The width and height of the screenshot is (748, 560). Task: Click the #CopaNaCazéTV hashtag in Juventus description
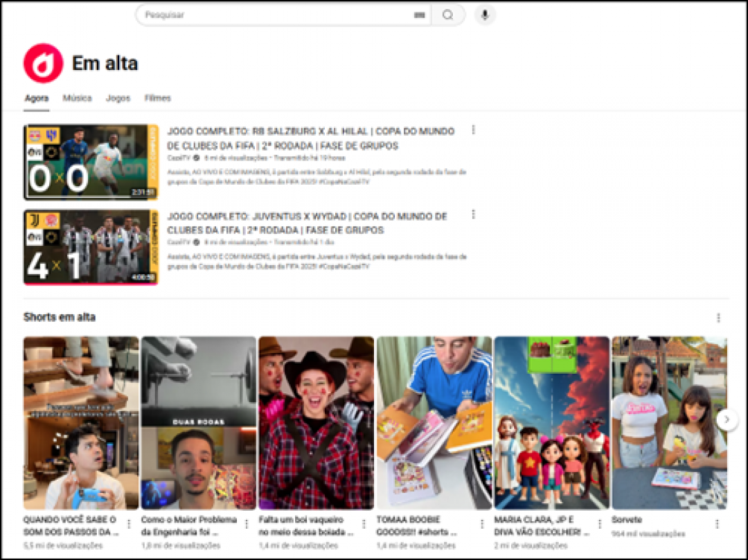coord(344,267)
